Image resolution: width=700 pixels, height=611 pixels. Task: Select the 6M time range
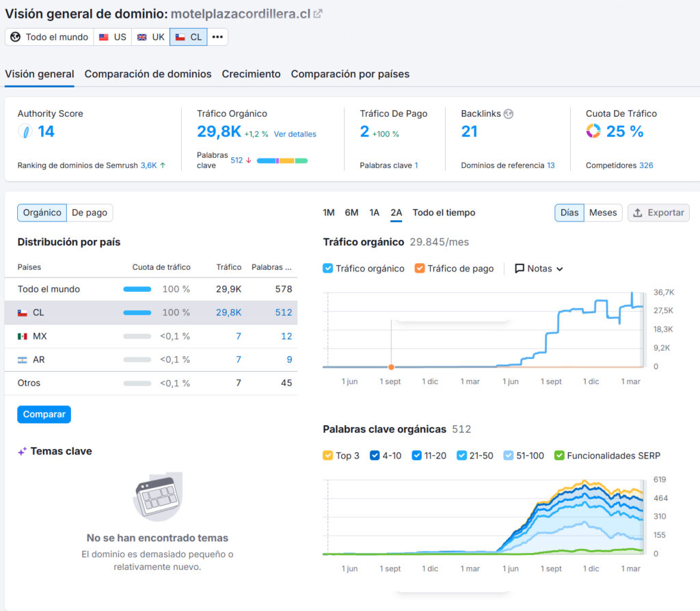pyautogui.click(x=351, y=213)
